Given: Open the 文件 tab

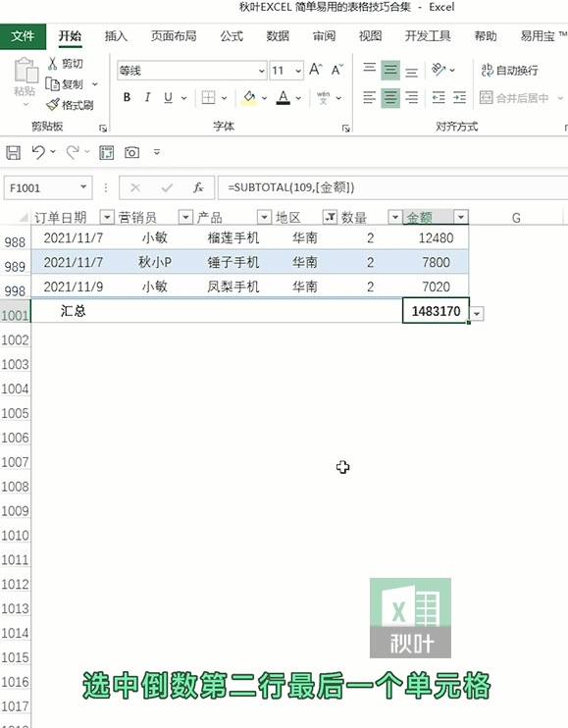Looking at the screenshot, I should (x=23, y=36).
